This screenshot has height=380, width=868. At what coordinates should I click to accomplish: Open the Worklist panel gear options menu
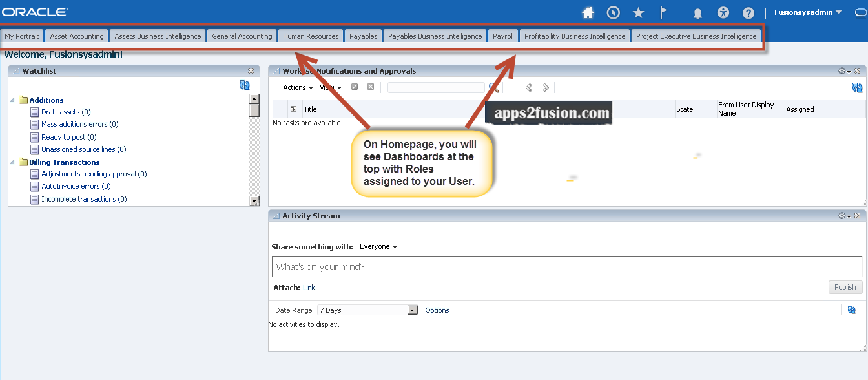pyautogui.click(x=843, y=71)
